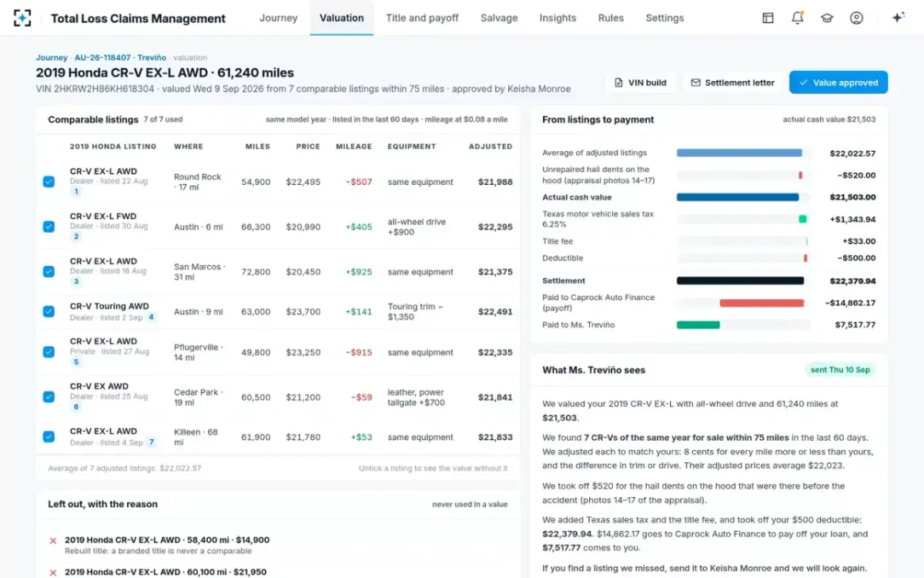Click listing number badge 1
This screenshot has height=578, width=924.
click(x=76, y=191)
